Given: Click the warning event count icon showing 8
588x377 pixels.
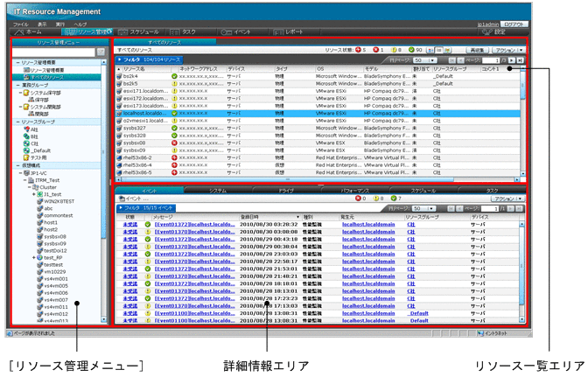Looking at the screenshot, I should (376, 199).
